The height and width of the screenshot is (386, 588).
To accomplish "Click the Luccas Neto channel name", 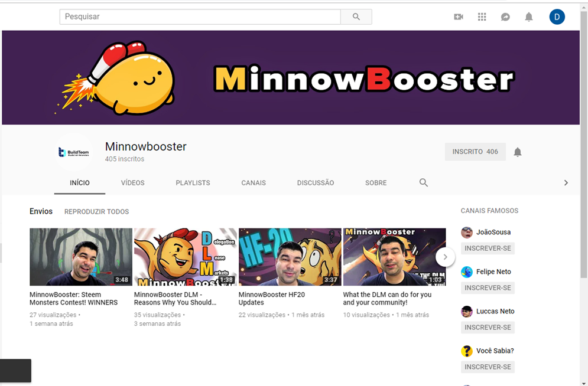I will click(x=495, y=312).
